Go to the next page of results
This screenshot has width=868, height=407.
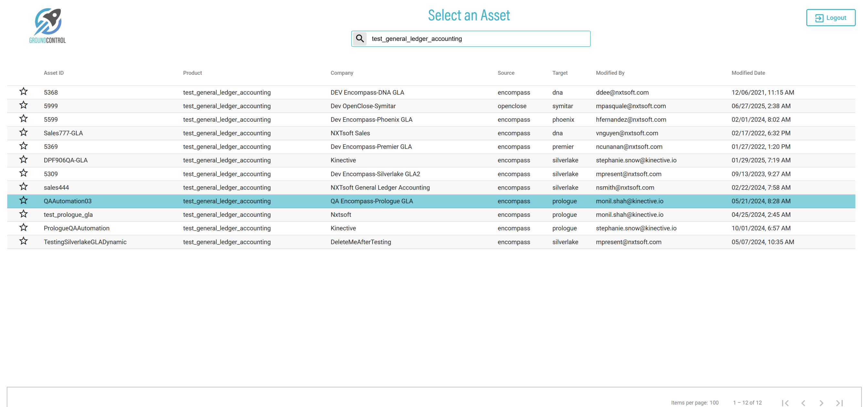point(821,402)
